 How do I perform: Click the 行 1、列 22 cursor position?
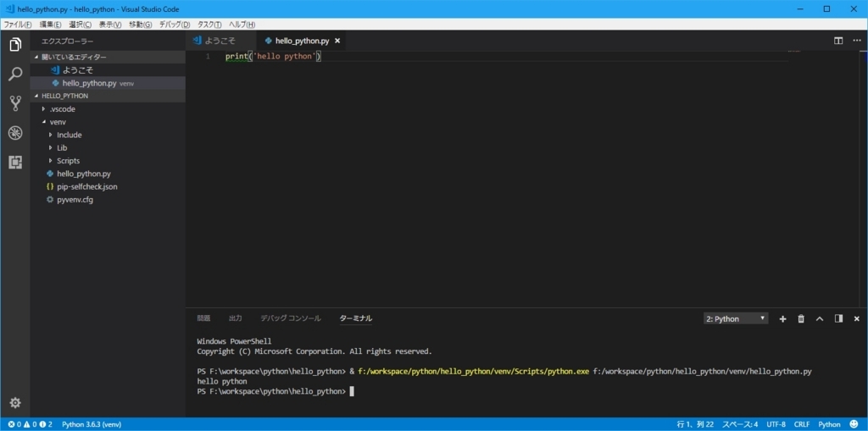point(695,424)
